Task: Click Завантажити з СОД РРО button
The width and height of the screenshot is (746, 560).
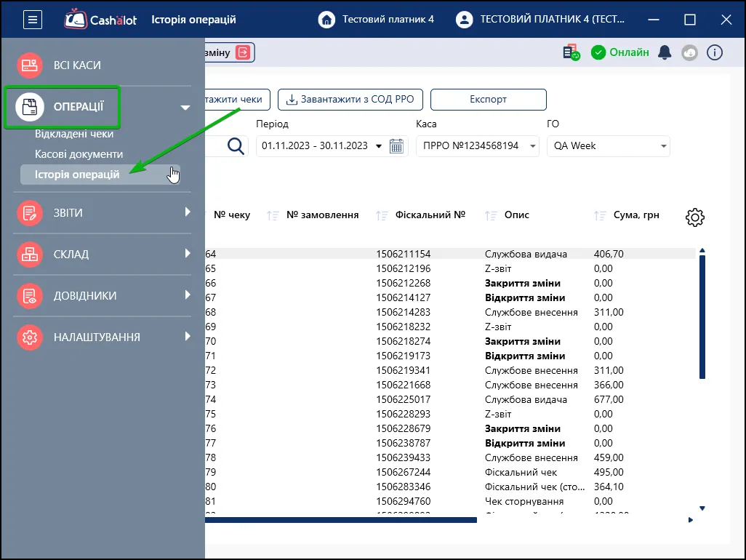Action: point(350,100)
